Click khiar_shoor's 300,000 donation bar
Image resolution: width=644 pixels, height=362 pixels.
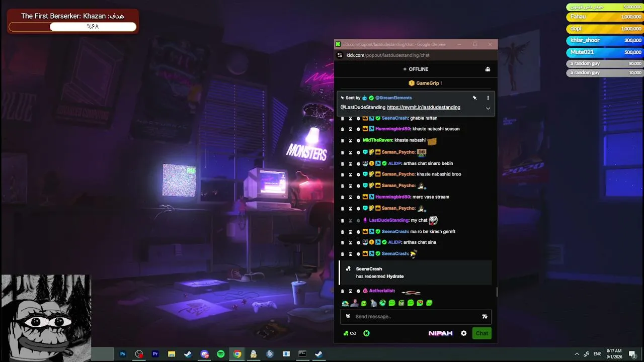605,40
